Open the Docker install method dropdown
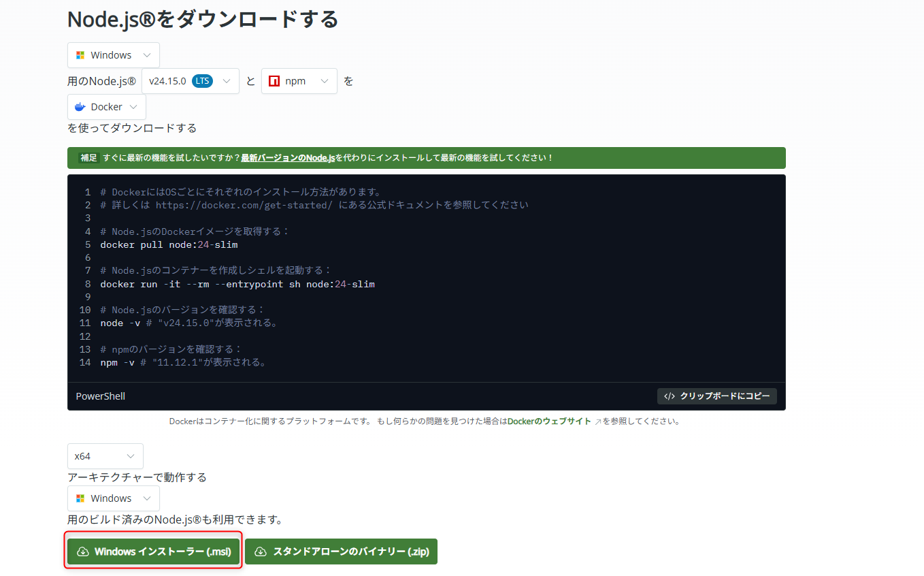Viewport: 924px width, 576px height. (107, 107)
